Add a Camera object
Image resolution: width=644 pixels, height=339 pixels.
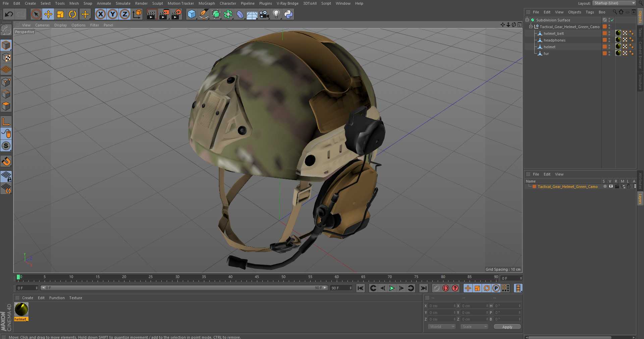click(x=264, y=14)
